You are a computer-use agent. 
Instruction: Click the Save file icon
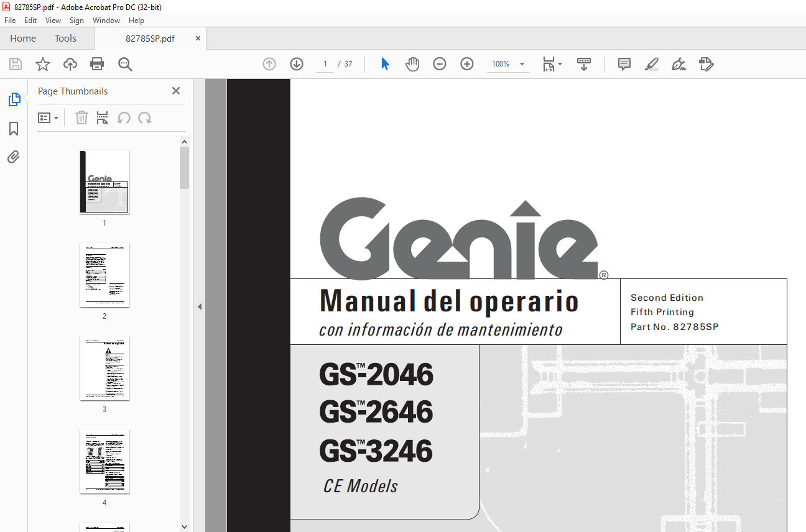(16, 64)
